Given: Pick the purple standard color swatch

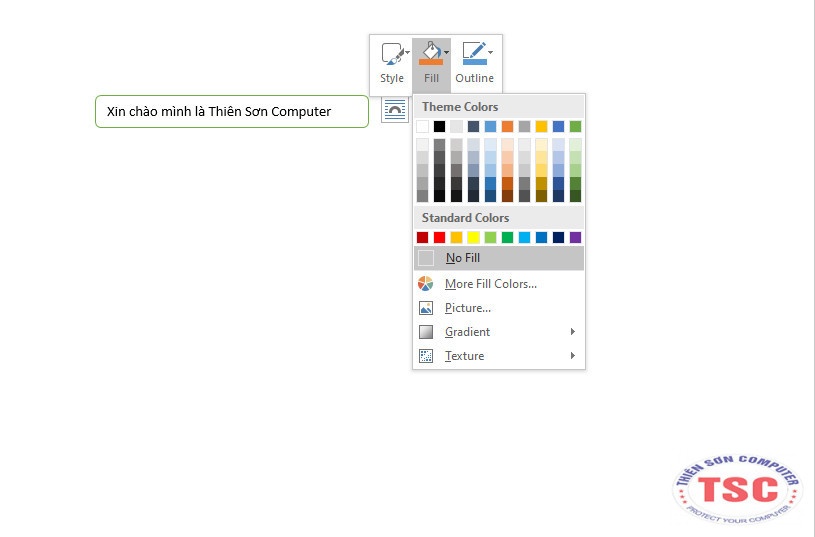Looking at the screenshot, I should click(x=575, y=237).
